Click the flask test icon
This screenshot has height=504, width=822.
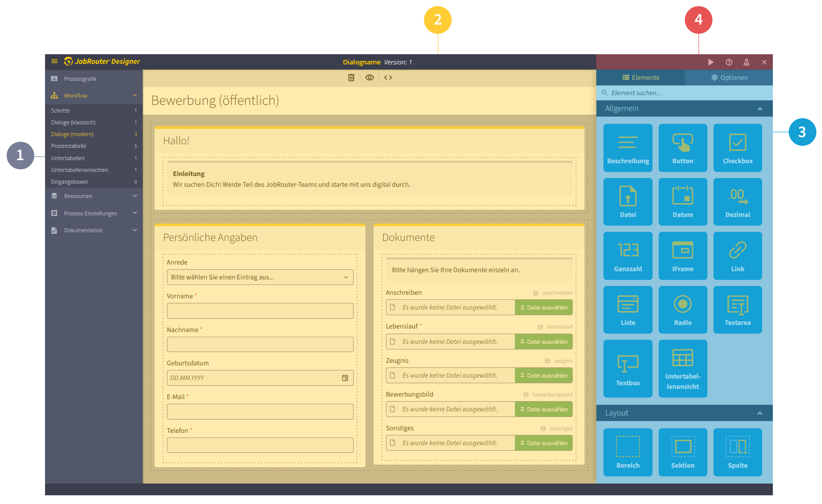pos(746,62)
